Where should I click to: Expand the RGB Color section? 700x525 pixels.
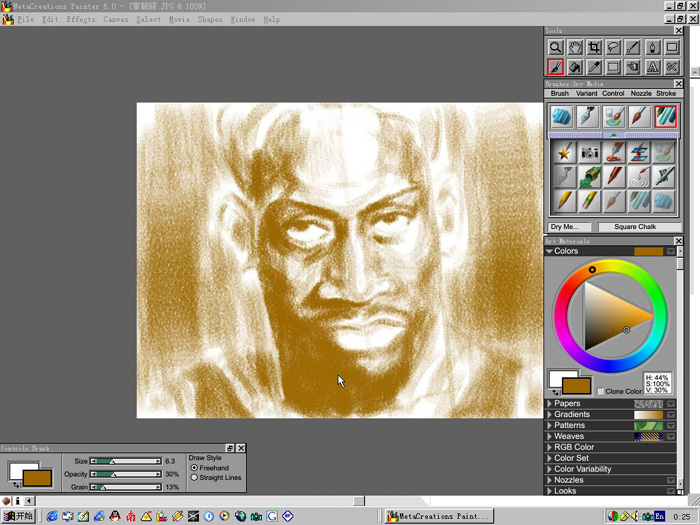(x=550, y=447)
